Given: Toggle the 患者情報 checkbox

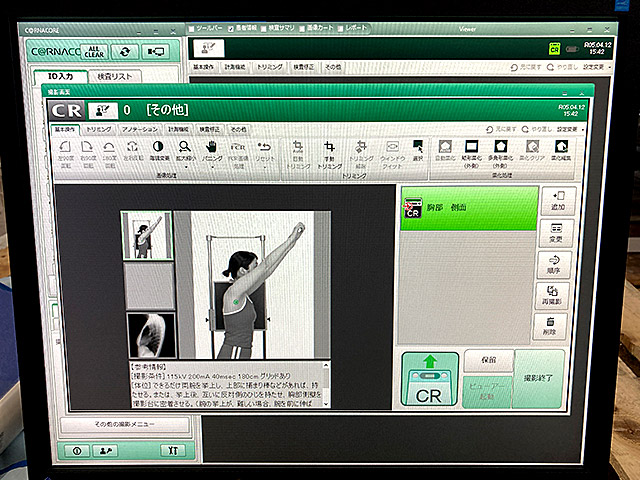Looking at the screenshot, I should pos(231,29).
